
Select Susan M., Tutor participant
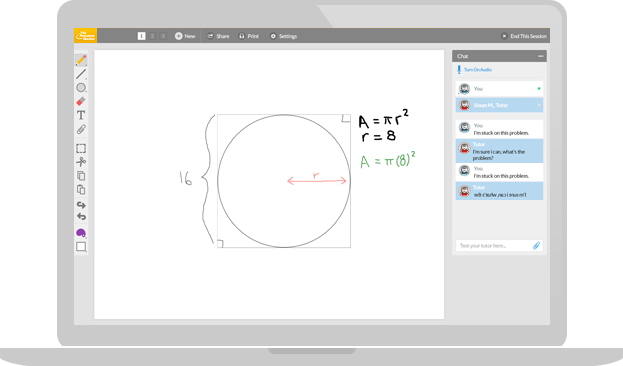click(499, 105)
